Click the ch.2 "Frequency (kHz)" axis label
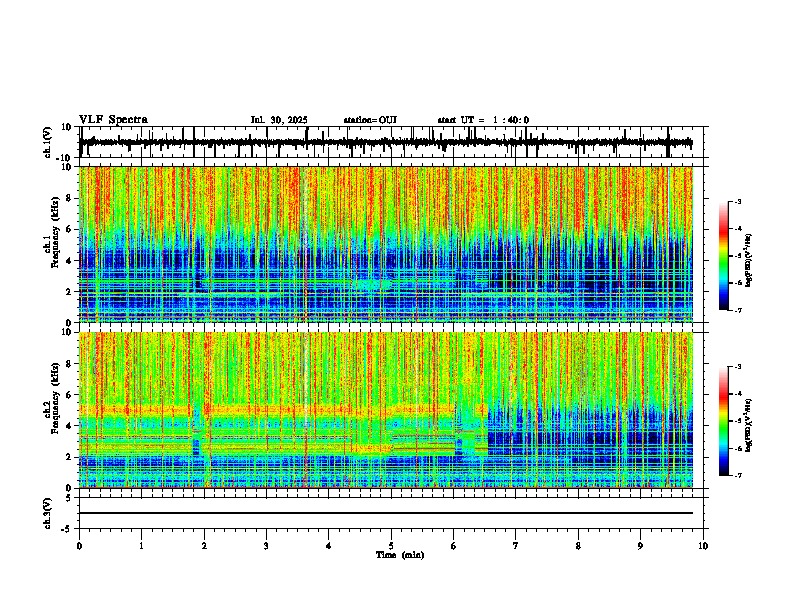Image resolution: width=792 pixels, height=612 pixels. click(55, 397)
